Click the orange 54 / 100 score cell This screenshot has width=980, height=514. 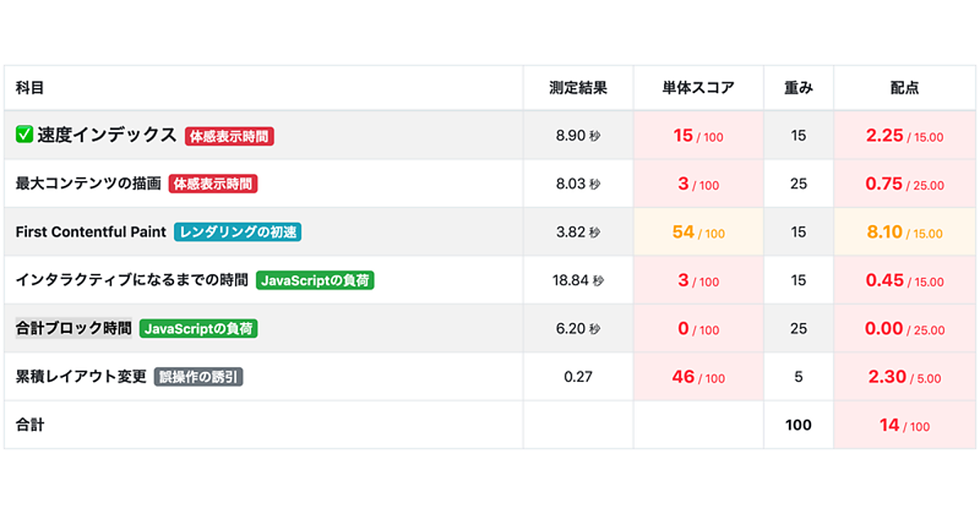coord(698,233)
